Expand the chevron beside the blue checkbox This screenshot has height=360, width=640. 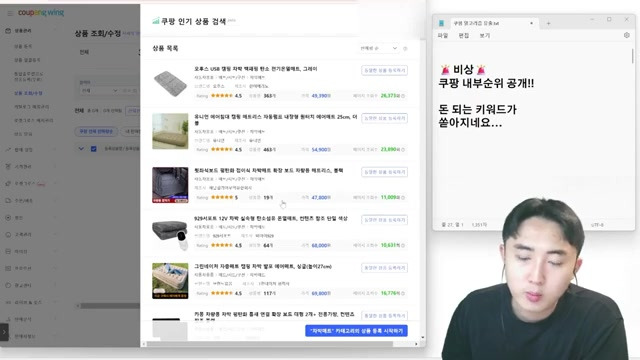[81, 149]
